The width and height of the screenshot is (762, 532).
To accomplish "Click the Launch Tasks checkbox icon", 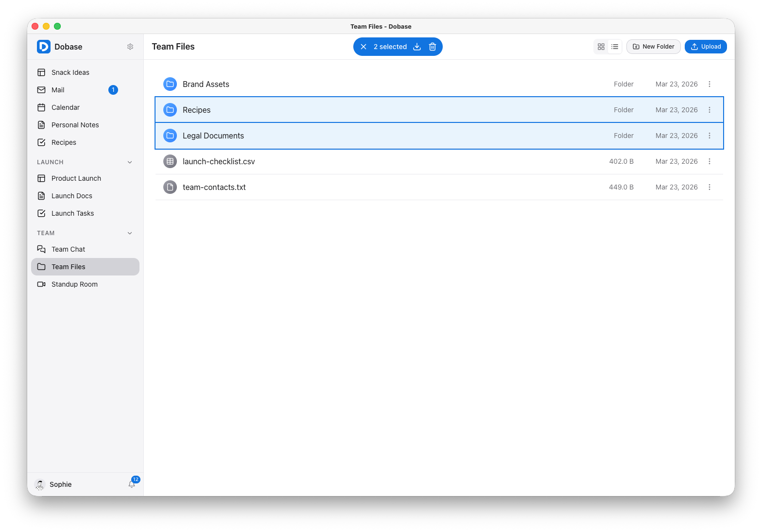I will point(41,213).
